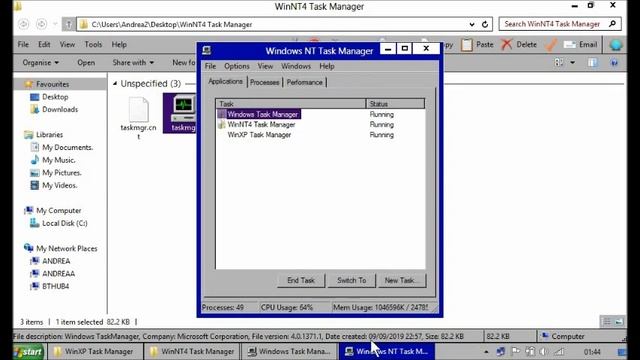Viewport: 640px width, 360px height.
Task: Click the Up one level folder icon
Action: click(68, 24)
